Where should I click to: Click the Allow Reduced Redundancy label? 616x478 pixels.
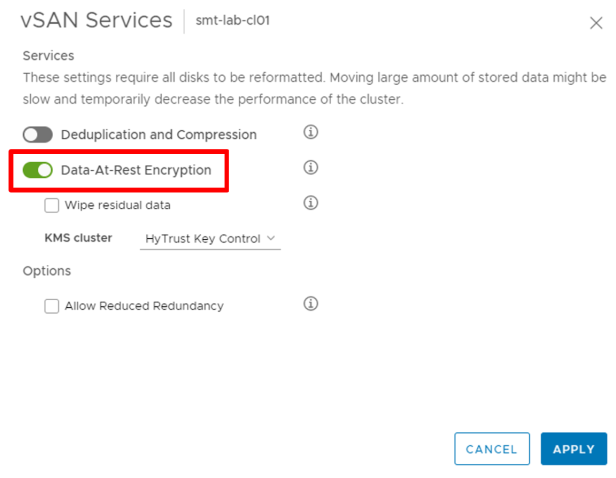click(144, 306)
